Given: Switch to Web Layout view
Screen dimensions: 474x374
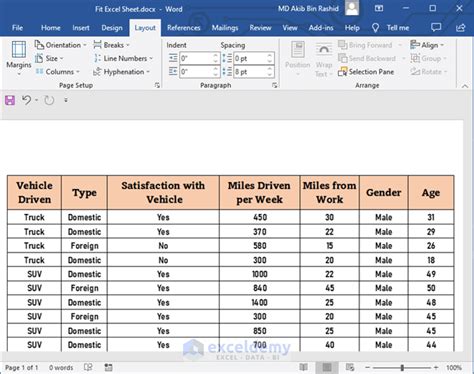Looking at the screenshot, I should point(350,367).
